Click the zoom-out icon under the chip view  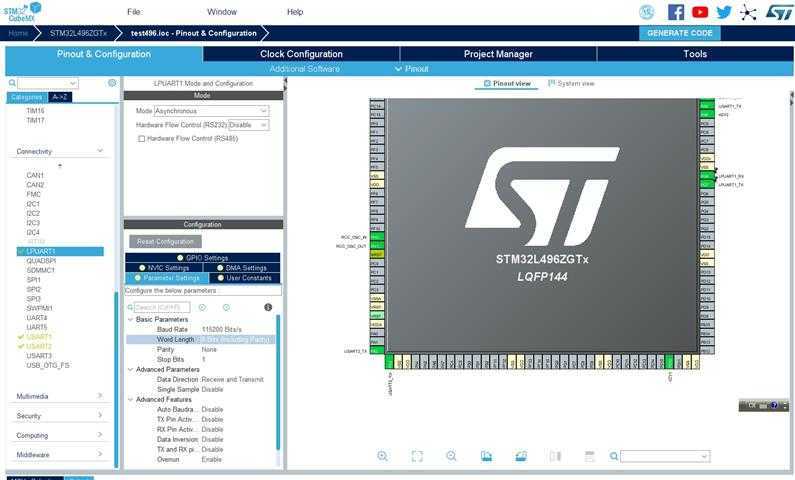(x=451, y=456)
